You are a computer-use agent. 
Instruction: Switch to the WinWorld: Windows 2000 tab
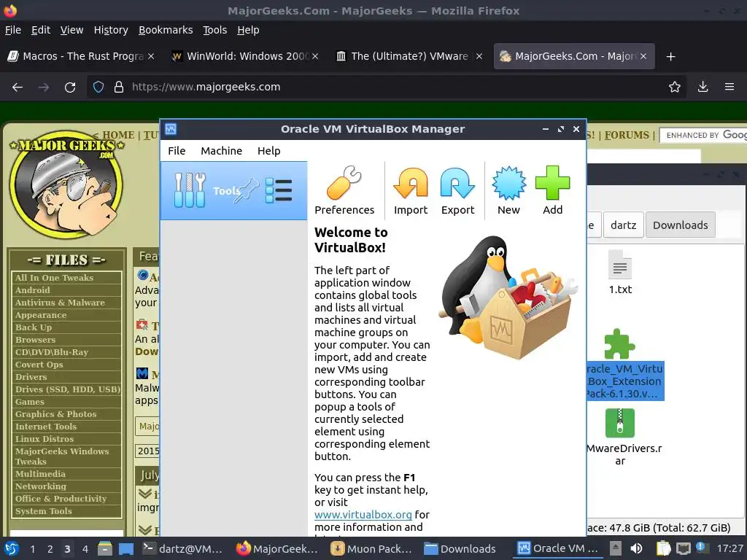click(244, 56)
